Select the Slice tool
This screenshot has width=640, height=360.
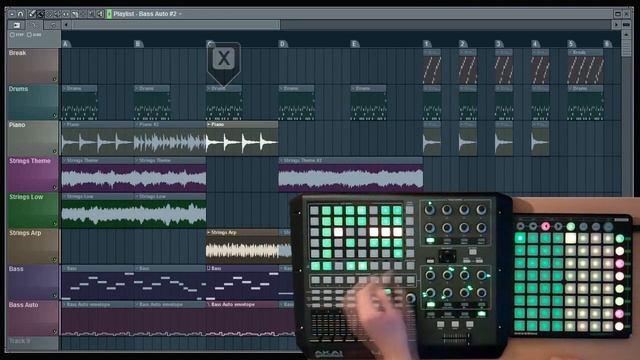click(x=75, y=14)
